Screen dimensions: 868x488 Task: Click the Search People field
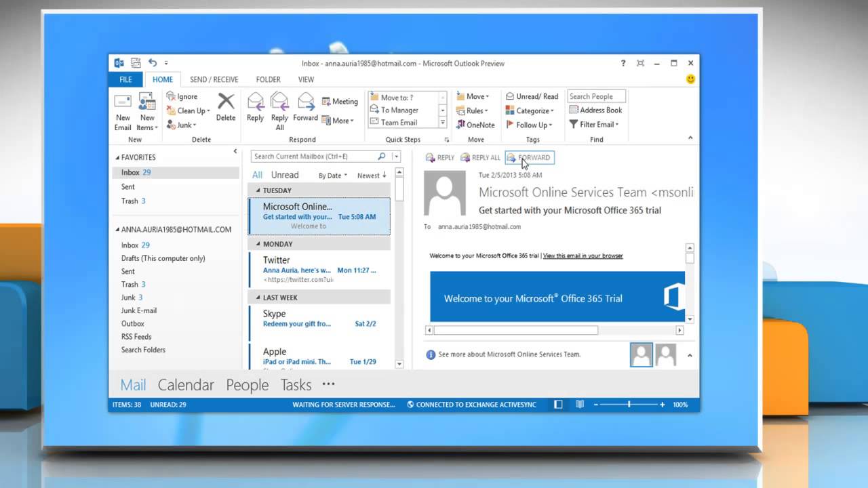pyautogui.click(x=596, y=96)
